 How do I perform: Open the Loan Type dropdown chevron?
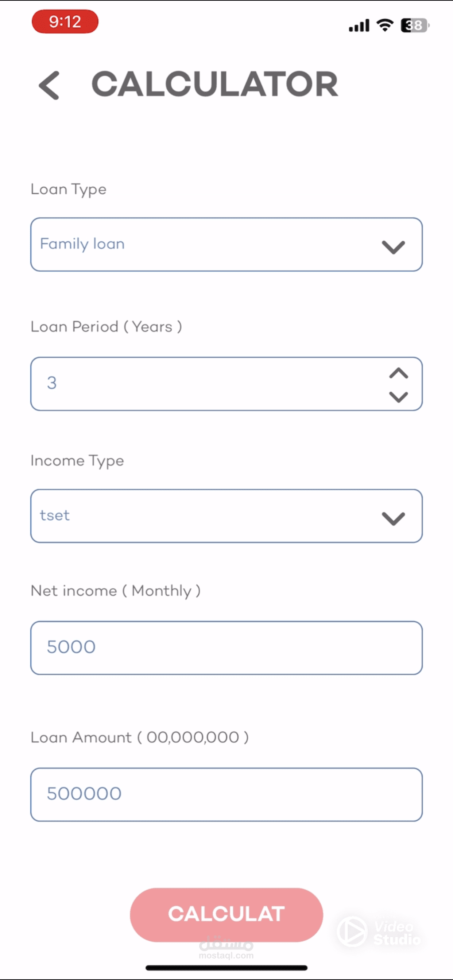click(393, 247)
